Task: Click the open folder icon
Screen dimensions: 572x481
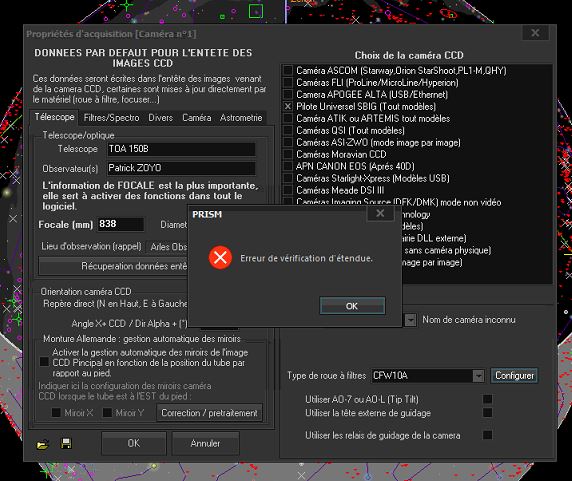Action: (x=42, y=445)
